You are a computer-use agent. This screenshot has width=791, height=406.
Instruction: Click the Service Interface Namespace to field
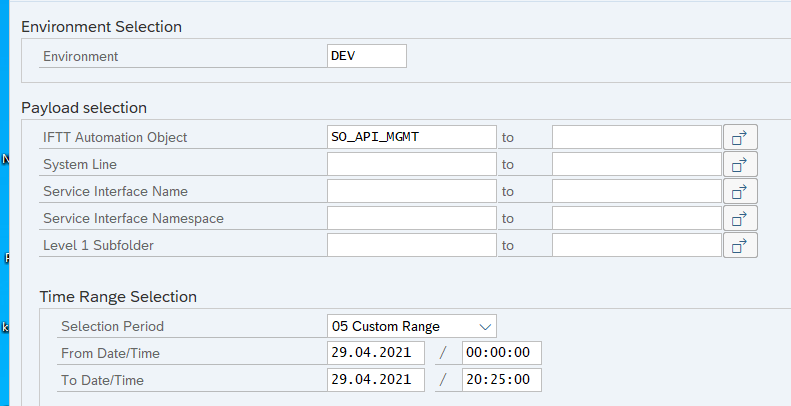pyautogui.click(x=636, y=218)
